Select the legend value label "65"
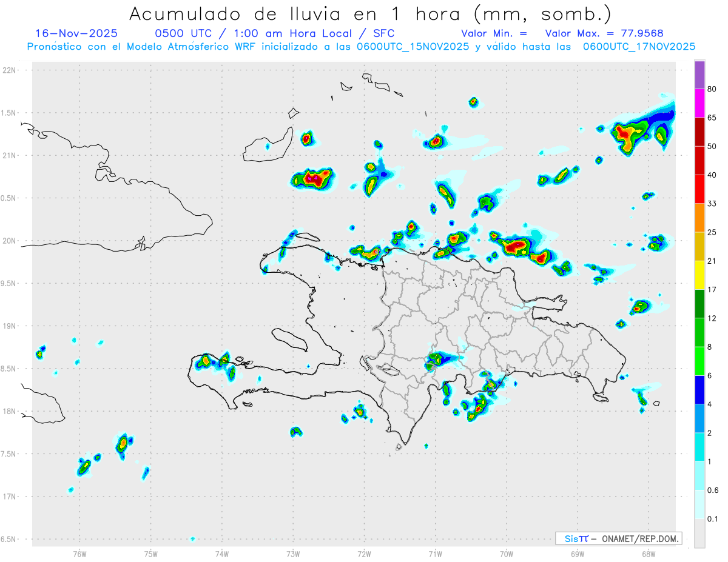Image resolution: width=728 pixels, height=562 pixels. click(x=712, y=118)
